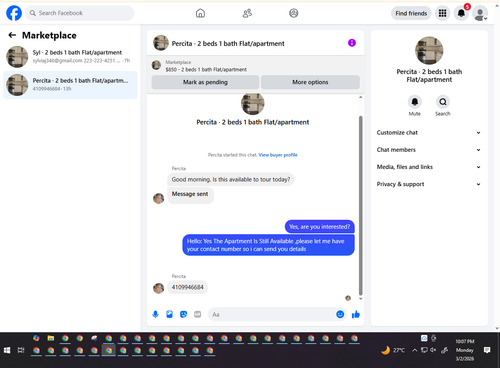Open the purple conversation info icon
Screen dimensions: 500x368
(x=352, y=43)
